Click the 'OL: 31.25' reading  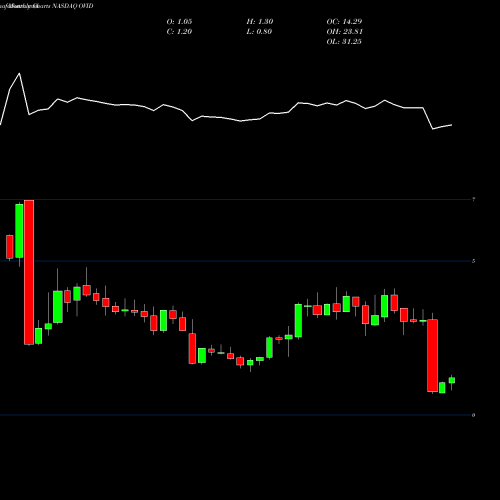click(344, 42)
